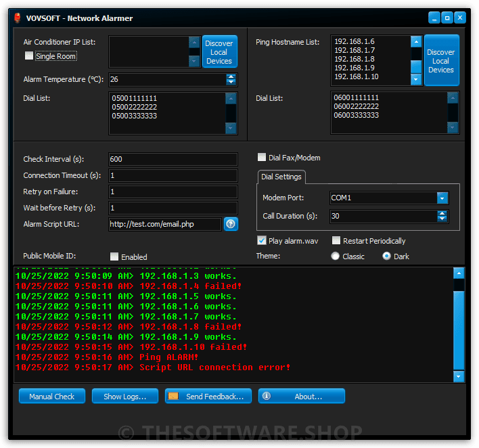479x448 pixels.
Task: Uncheck Play alarm.wav
Action: click(262, 240)
